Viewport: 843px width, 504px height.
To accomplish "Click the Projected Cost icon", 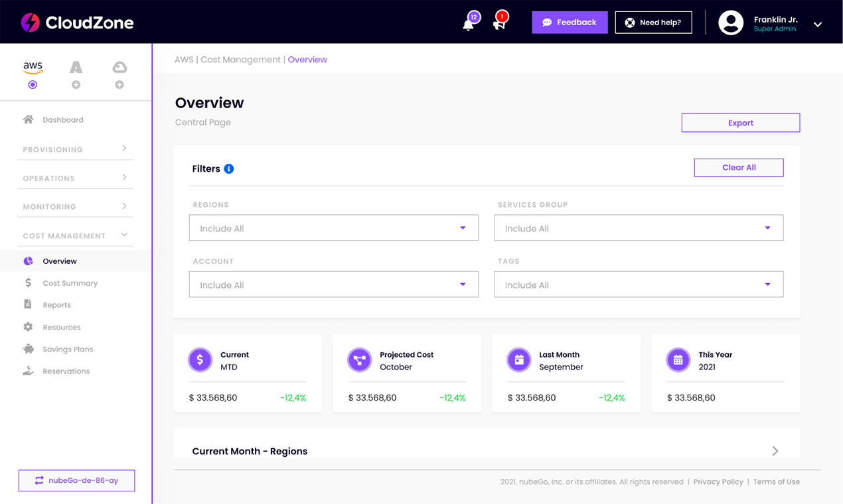I will [x=360, y=360].
